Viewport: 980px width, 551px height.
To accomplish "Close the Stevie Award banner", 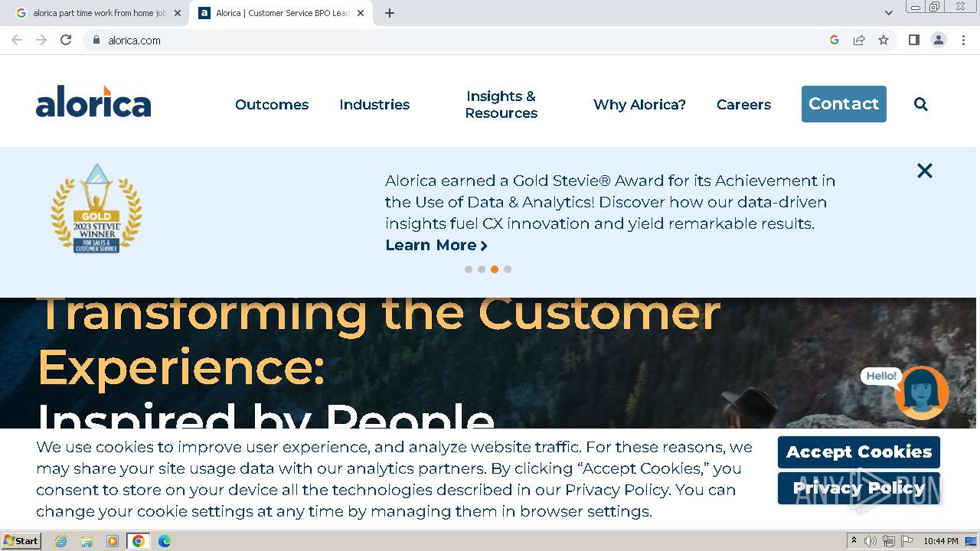I will [925, 171].
